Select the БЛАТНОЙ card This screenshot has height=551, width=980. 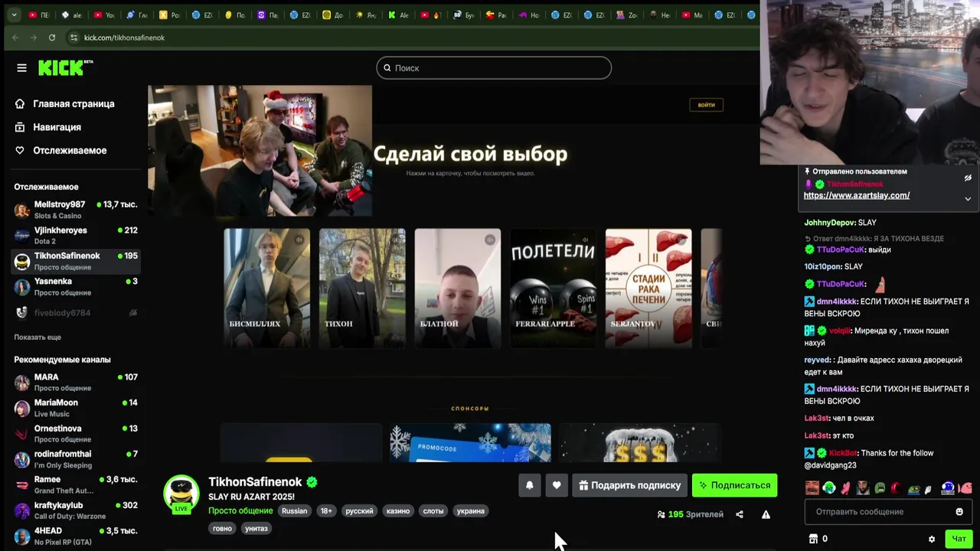click(458, 288)
